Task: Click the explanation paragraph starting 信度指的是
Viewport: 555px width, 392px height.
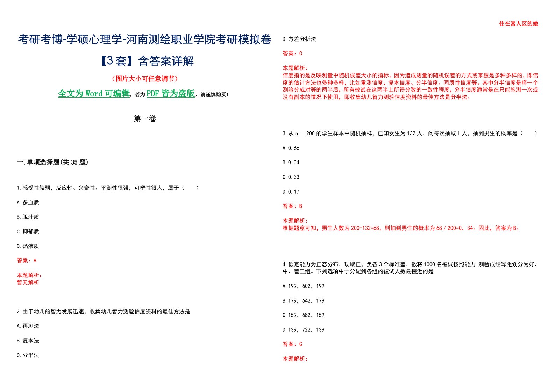Action: (x=410, y=86)
